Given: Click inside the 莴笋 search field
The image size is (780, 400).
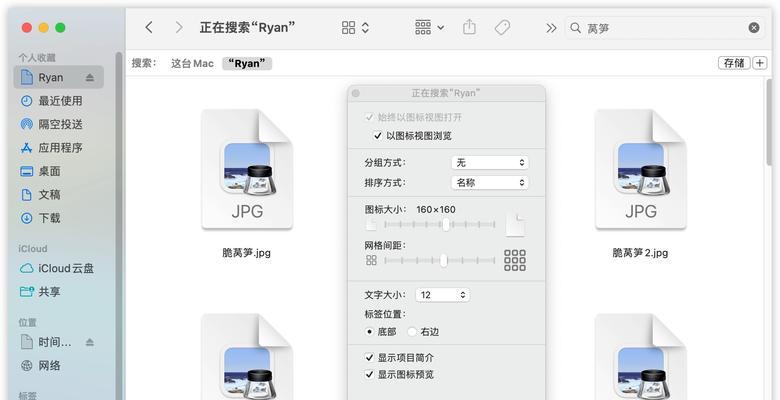Looking at the screenshot, I should click(x=665, y=28).
